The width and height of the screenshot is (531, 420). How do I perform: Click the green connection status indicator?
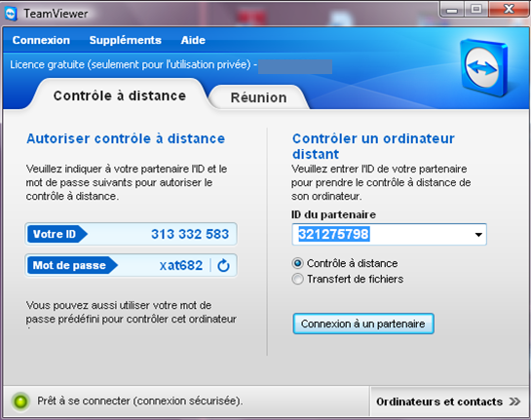tap(20, 401)
